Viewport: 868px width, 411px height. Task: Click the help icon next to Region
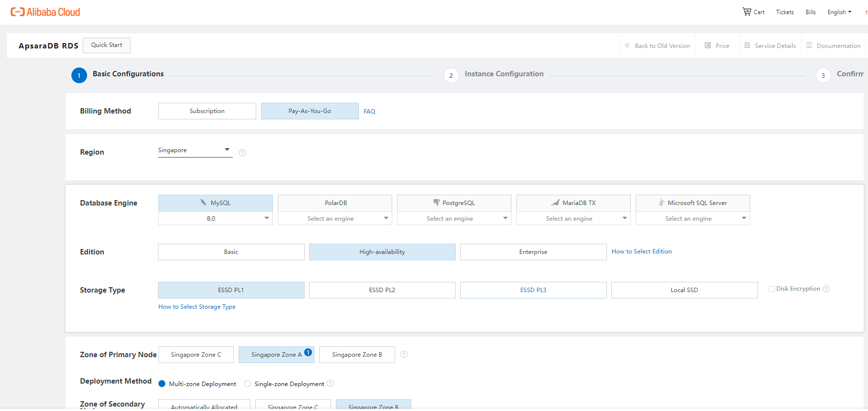coord(242,153)
